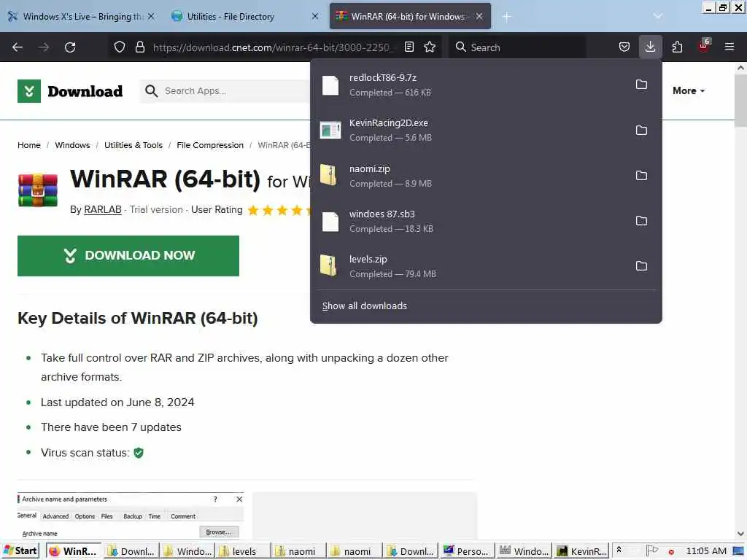
Task: Bookmark this page with star icon
Action: [x=430, y=47]
